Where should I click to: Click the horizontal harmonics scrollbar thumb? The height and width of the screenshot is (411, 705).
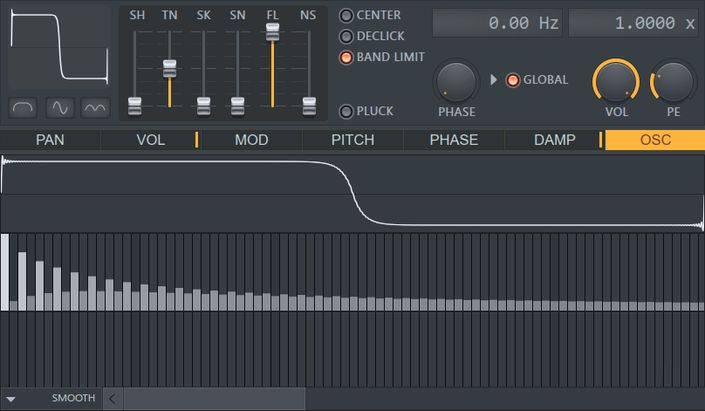214,398
